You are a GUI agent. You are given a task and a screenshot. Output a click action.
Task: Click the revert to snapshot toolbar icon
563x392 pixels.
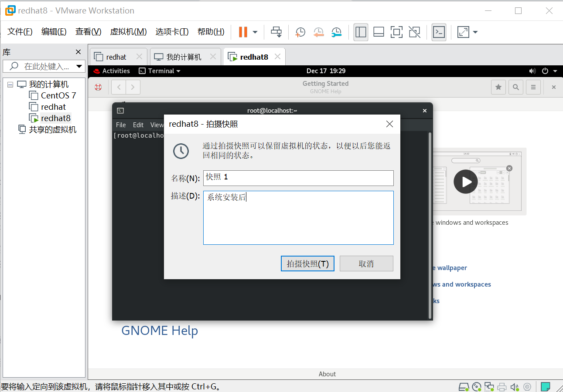pyautogui.click(x=319, y=32)
